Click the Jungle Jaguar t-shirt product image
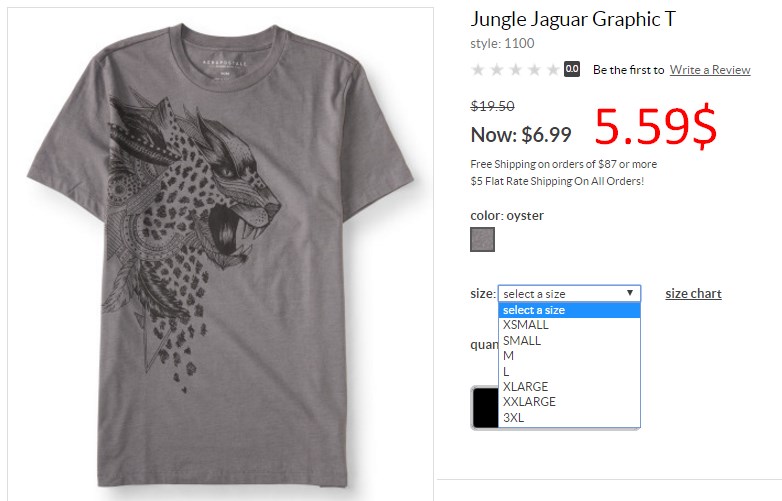Screen dimensions: 782x501 point(220,254)
